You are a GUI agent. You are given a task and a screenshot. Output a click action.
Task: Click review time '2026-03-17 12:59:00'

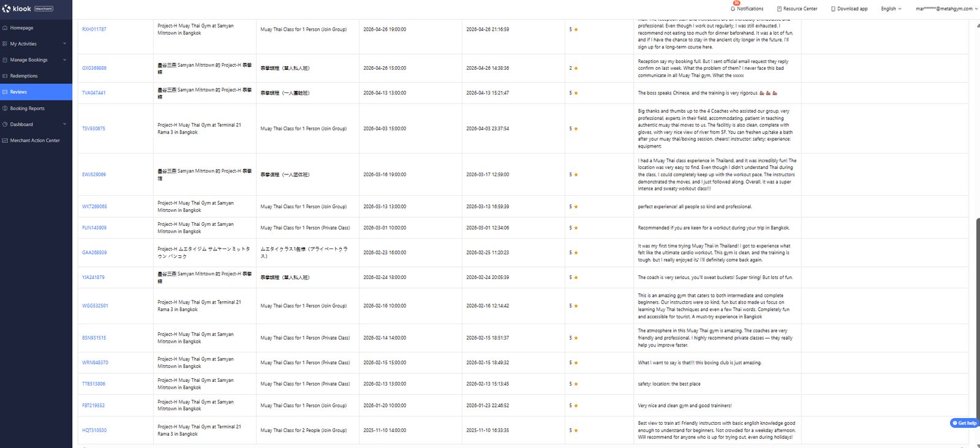(488, 174)
